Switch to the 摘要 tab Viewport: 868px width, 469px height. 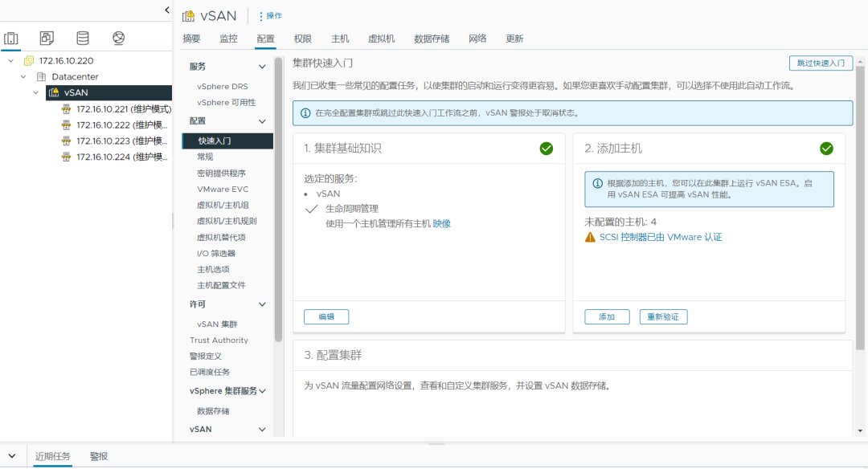(x=191, y=39)
